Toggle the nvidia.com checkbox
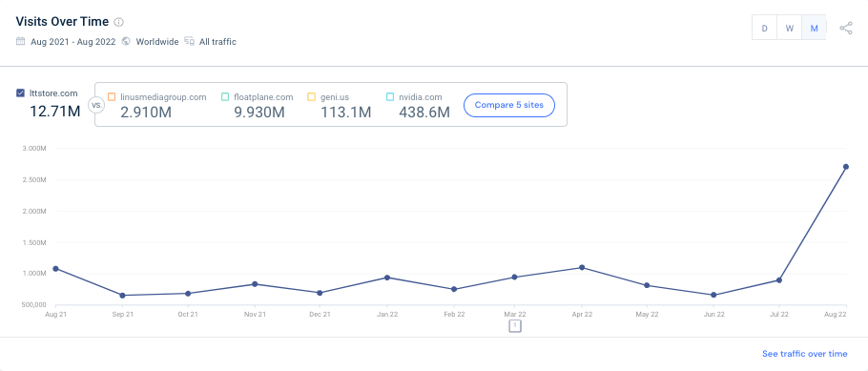Image resolution: width=868 pixels, height=371 pixels. [390, 97]
